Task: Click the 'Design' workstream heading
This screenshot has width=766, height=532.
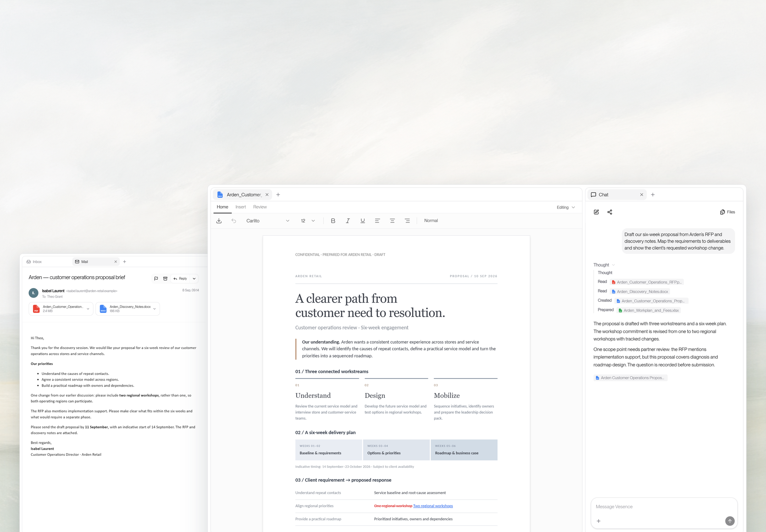Action: click(x=374, y=395)
